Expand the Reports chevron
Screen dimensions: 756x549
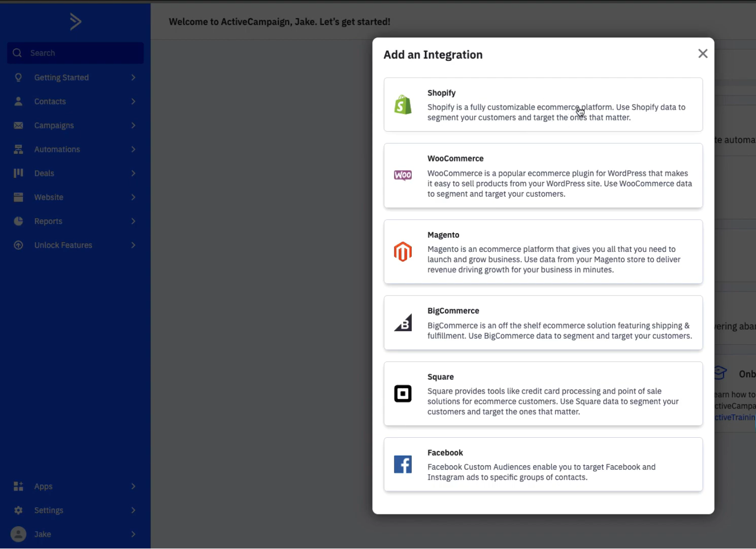(133, 221)
